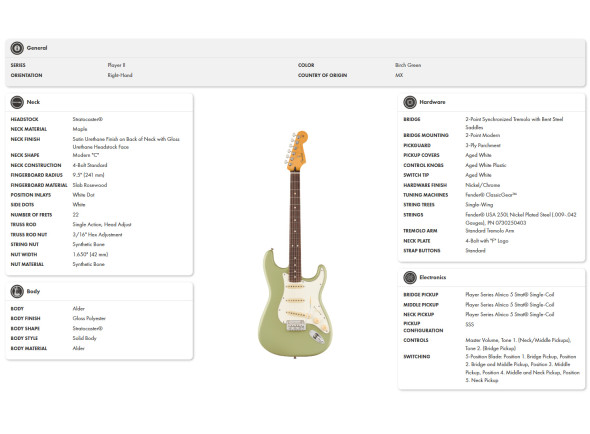Click the White Dot inlays value

(x=84, y=195)
